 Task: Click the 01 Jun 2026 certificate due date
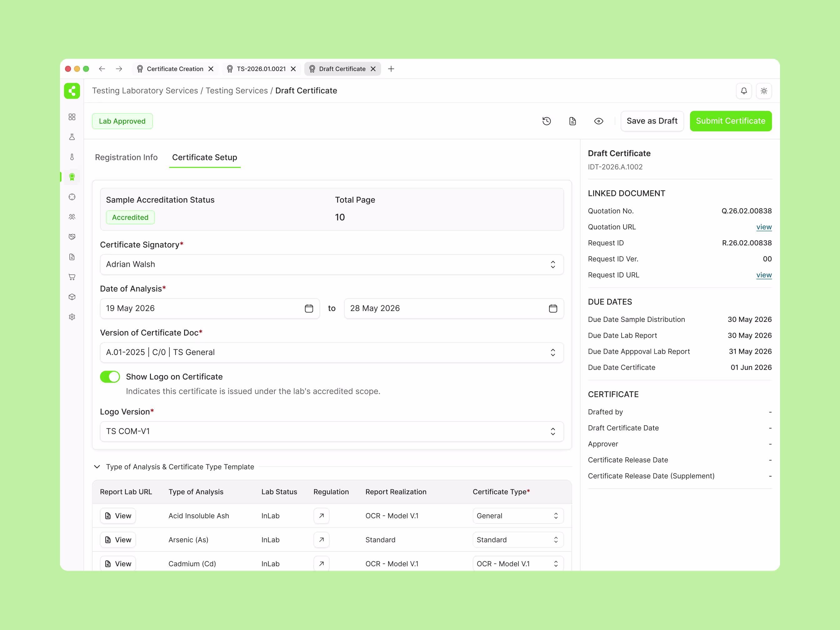751,367
